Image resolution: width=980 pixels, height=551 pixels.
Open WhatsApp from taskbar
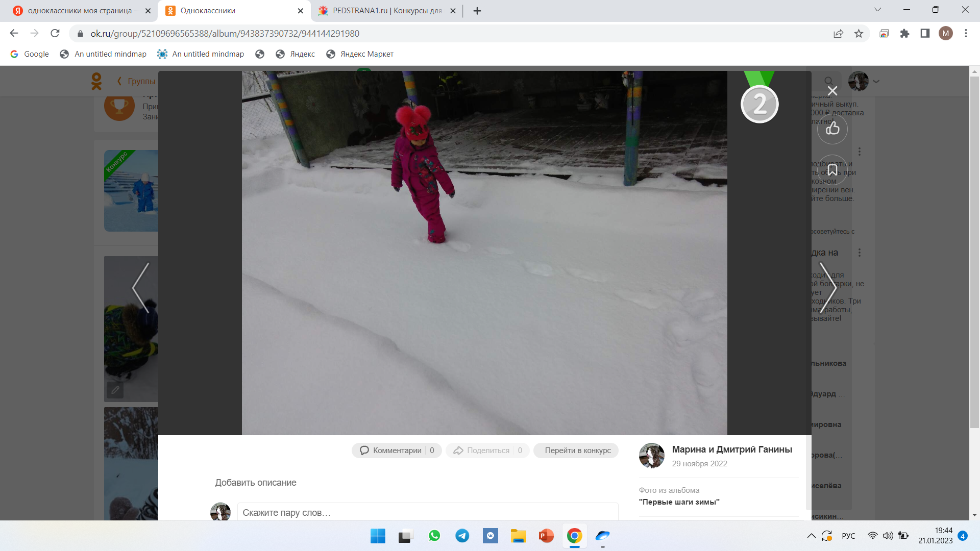click(434, 536)
